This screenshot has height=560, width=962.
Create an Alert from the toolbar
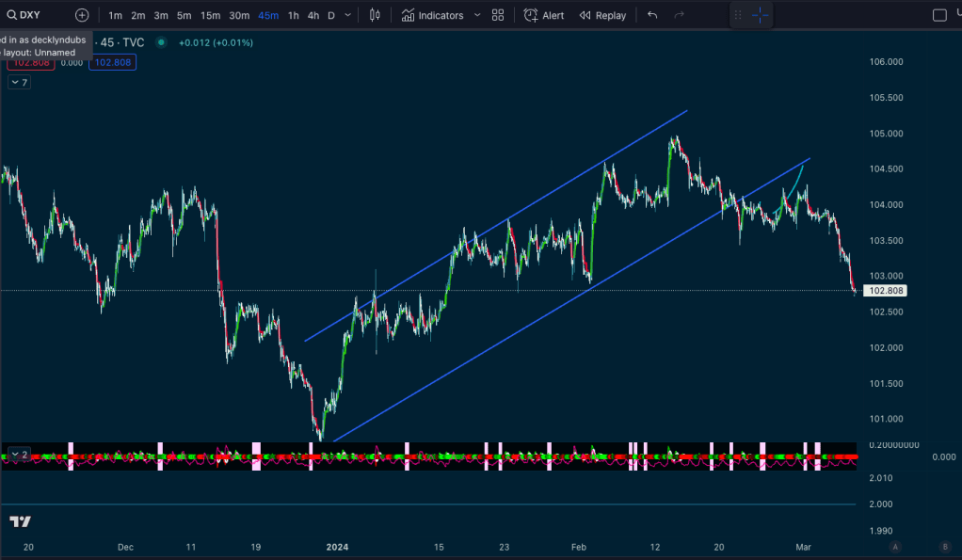544,15
